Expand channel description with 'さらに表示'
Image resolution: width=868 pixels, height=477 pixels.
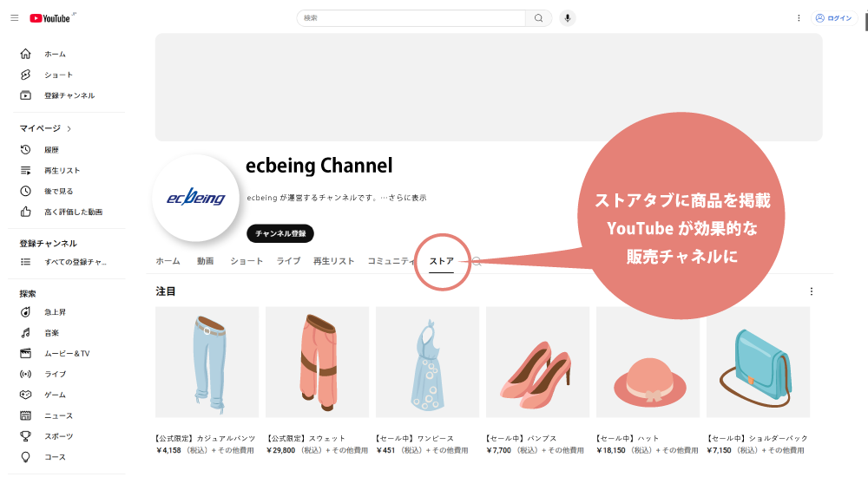[406, 198]
